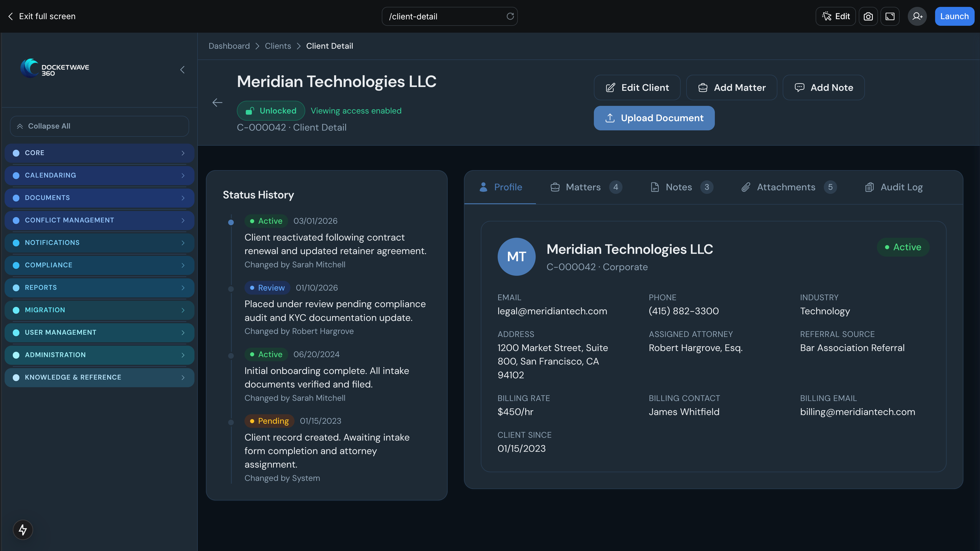Screen dimensions: 980x551
Task: Expand the USER MANAGEMENT section
Action: [99, 332]
